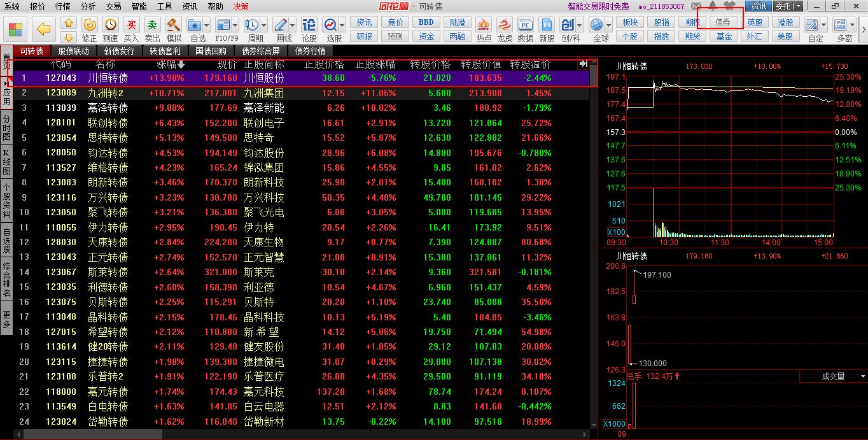Click the green 卖出 (sell) icon
Screen dimensions: 868x440
point(153,25)
